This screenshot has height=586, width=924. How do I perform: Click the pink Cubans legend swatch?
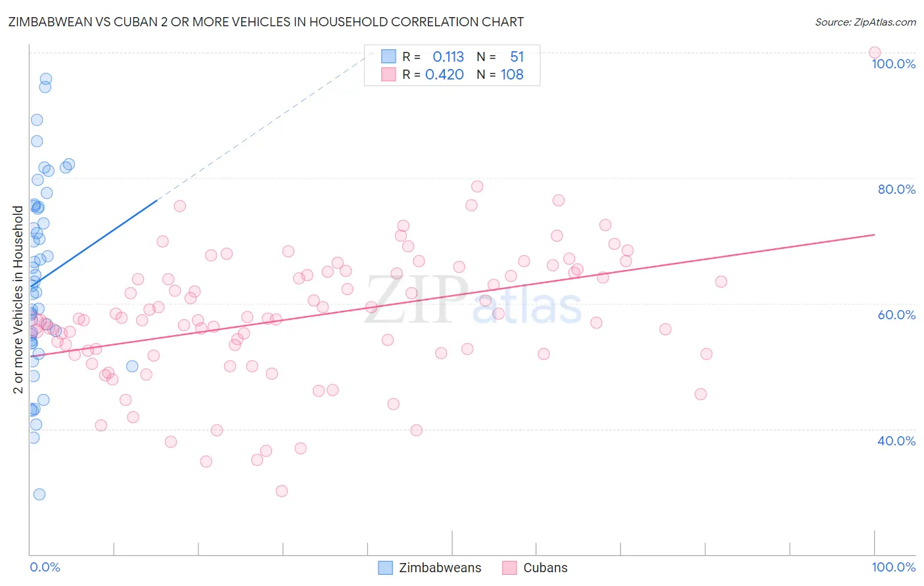[x=509, y=568]
